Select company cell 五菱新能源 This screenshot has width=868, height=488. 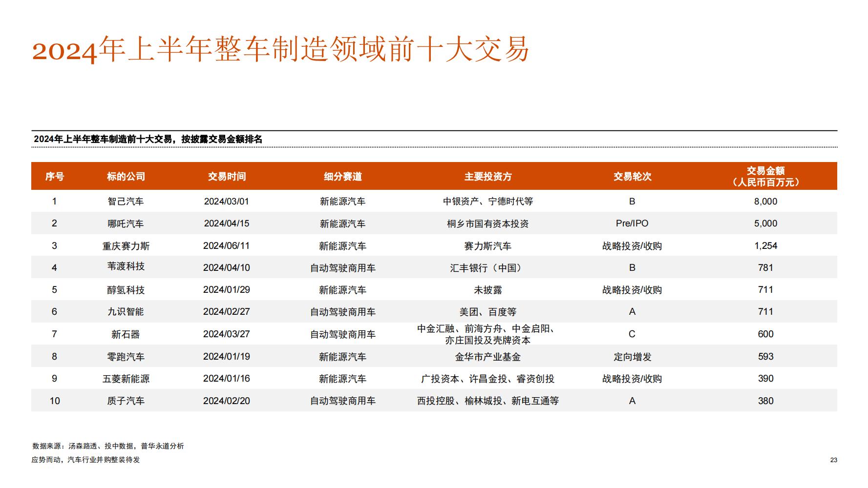(126, 379)
